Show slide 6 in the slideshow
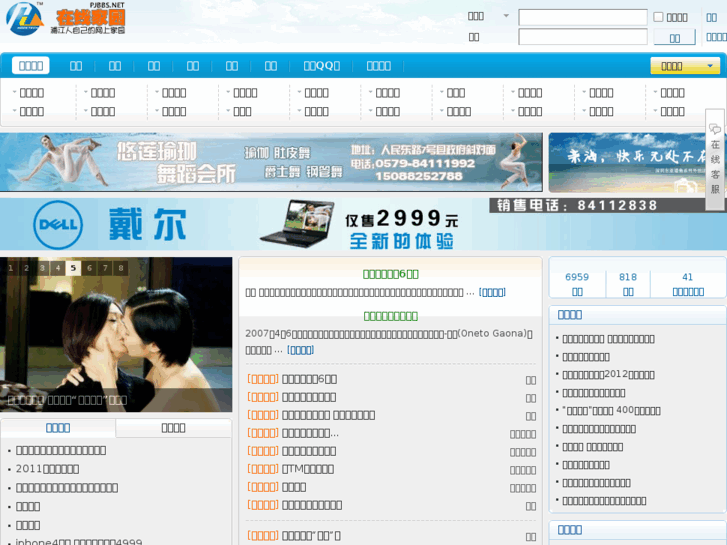Viewport: 727px width, 545px height. click(89, 268)
